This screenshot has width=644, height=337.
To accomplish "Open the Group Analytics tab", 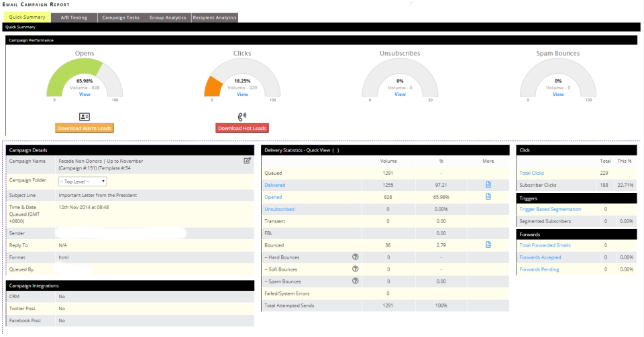I will 168,17.
